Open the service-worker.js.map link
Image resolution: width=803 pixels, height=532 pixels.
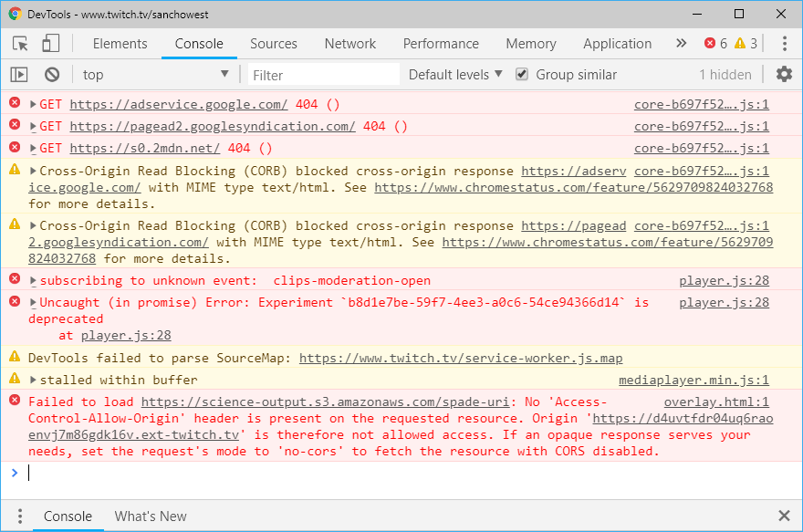[x=461, y=358]
